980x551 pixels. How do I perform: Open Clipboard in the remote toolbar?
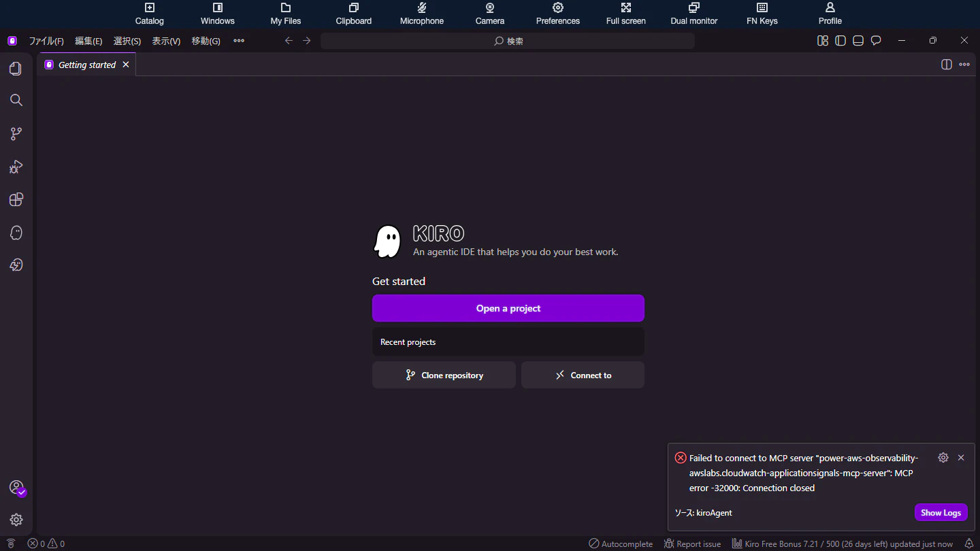click(x=354, y=14)
